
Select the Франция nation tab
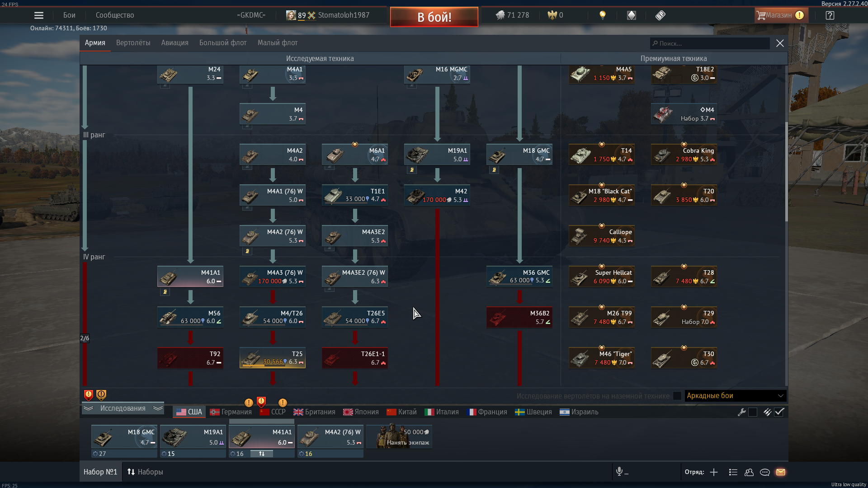(x=487, y=412)
